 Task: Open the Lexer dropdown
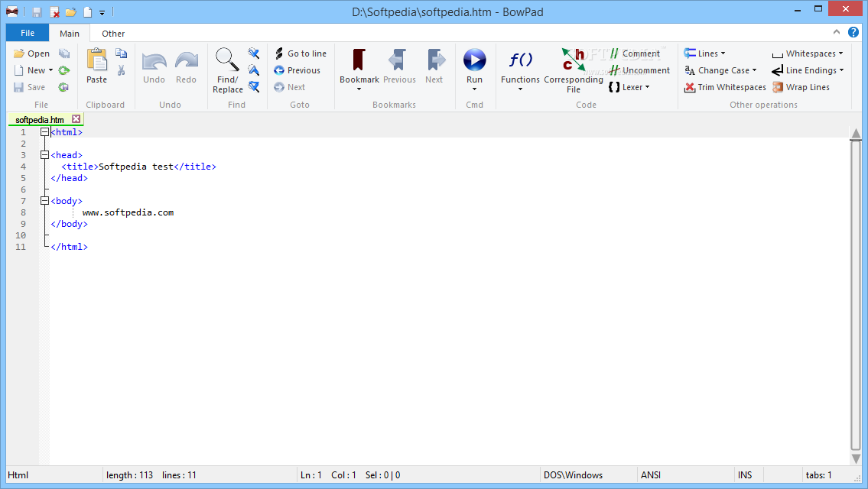629,87
